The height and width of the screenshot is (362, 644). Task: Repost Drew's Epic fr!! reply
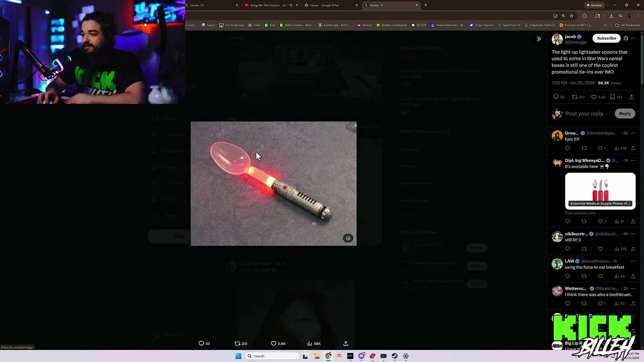pyautogui.click(x=584, y=148)
